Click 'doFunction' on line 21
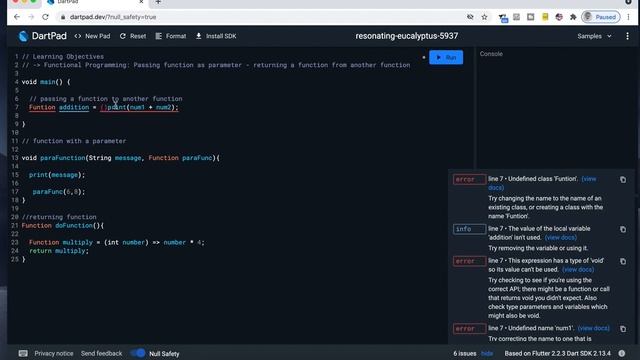This screenshot has width=640, height=360. pos(74,225)
